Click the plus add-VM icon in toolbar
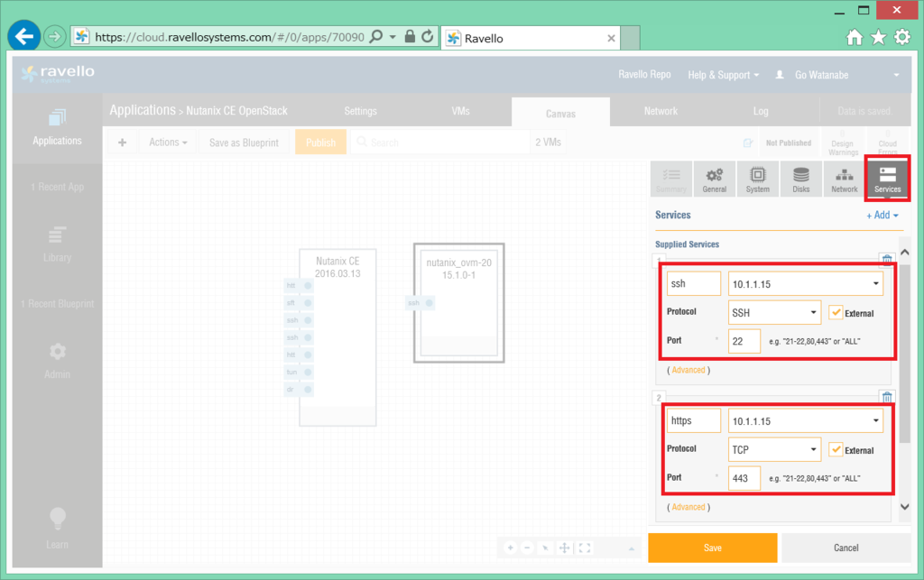This screenshot has height=580, width=924. [x=122, y=143]
